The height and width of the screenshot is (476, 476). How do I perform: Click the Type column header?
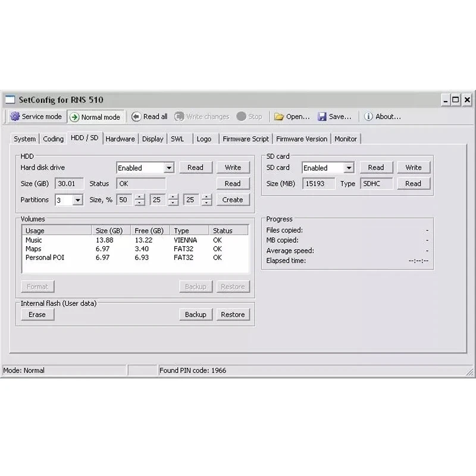pos(189,231)
